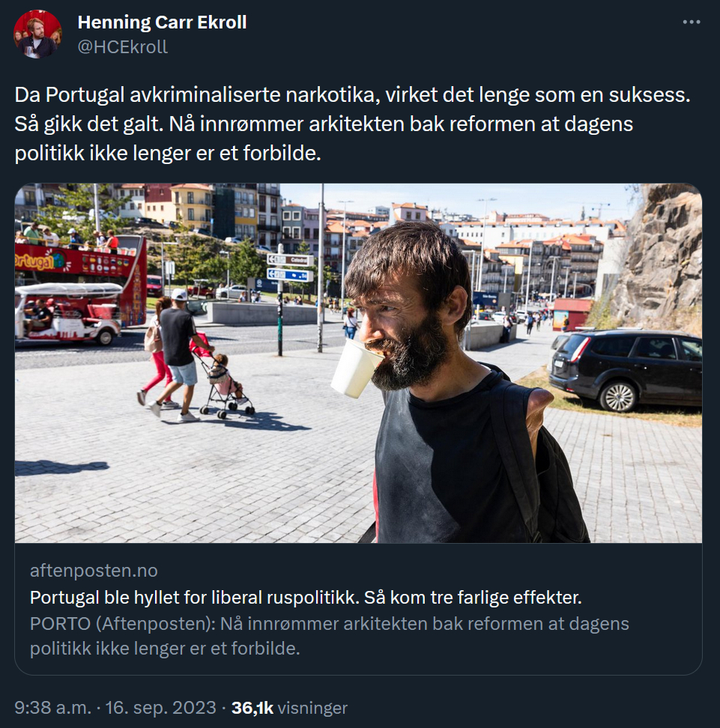
Task: Click the 9:38 a.m. timestamp
Action: (53, 708)
